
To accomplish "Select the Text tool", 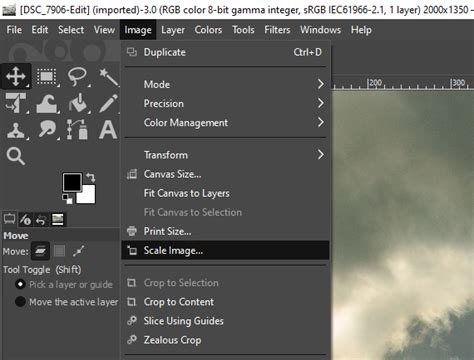I will [109, 129].
